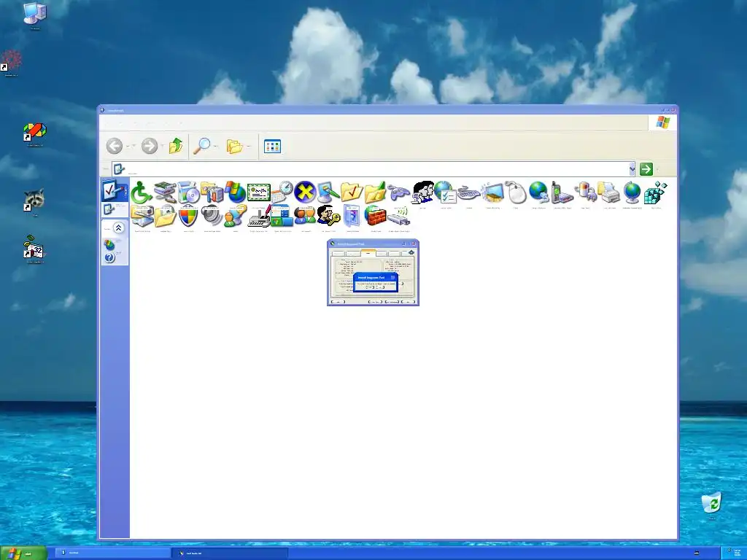Open DirectX yellow X icon
Screen dimensions: 747x560
(x=305, y=192)
